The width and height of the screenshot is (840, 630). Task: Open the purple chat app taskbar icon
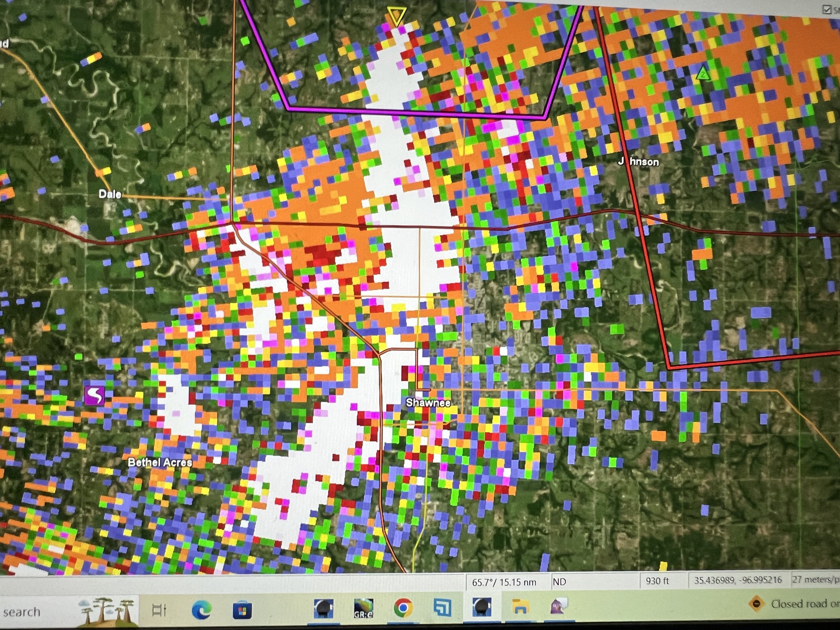559,606
